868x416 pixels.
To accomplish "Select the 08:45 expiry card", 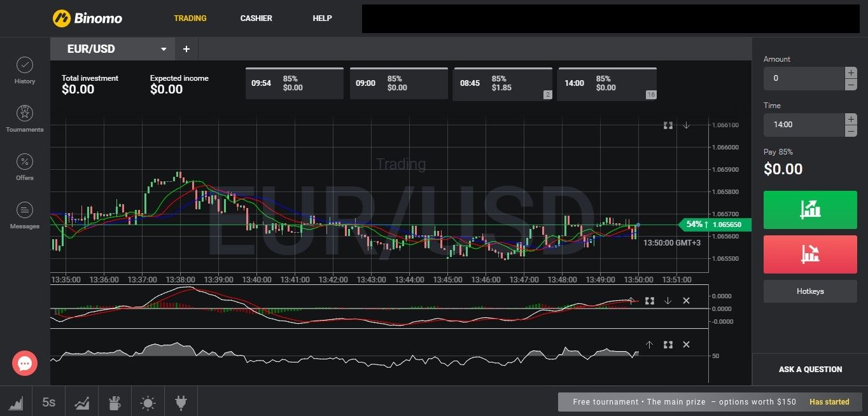I will click(503, 83).
